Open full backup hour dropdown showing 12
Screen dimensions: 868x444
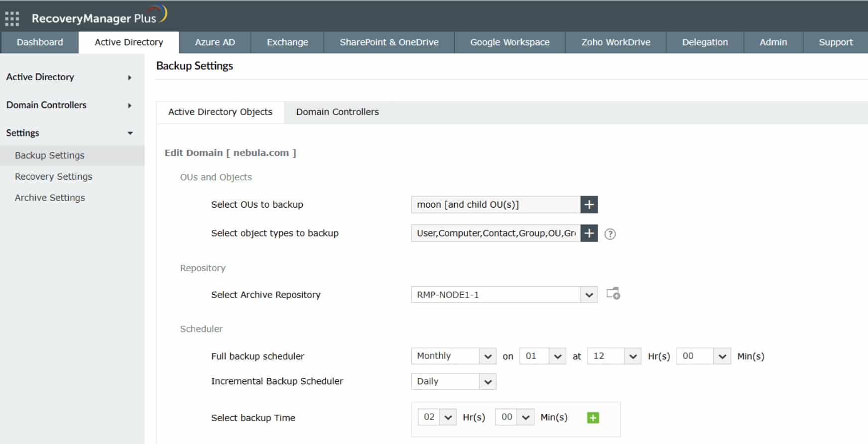coord(614,356)
